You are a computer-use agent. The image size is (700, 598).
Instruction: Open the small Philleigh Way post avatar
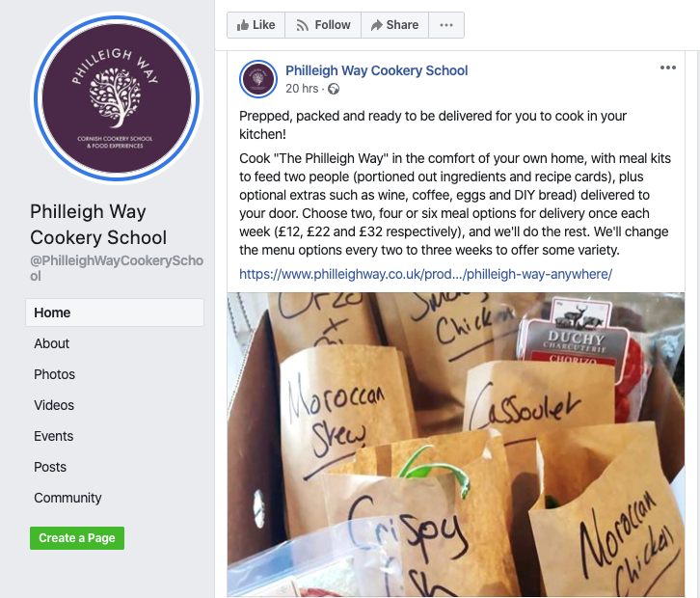click(x=258, y=79)
